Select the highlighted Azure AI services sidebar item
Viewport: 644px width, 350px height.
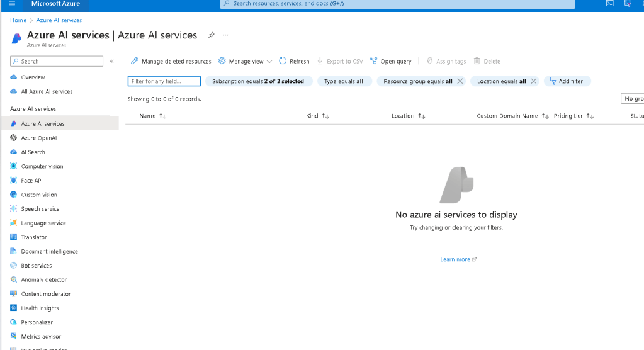pos(60,123)
